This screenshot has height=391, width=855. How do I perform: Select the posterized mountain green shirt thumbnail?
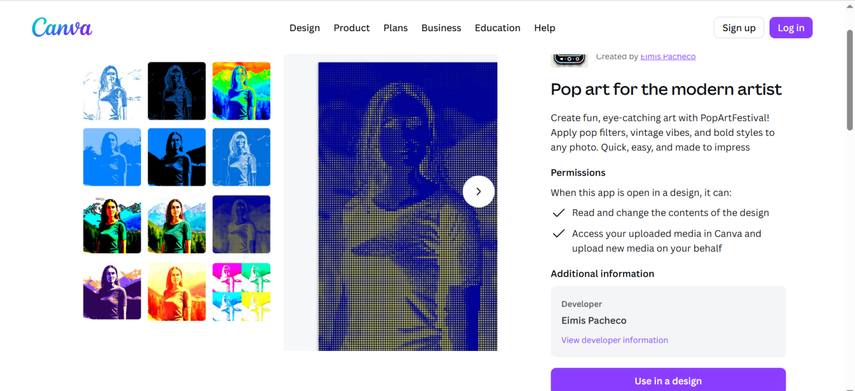[112, 224]
